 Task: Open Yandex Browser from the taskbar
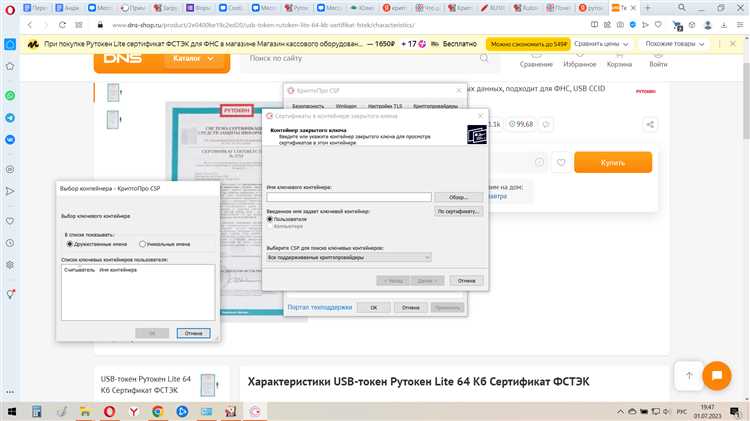133,411
